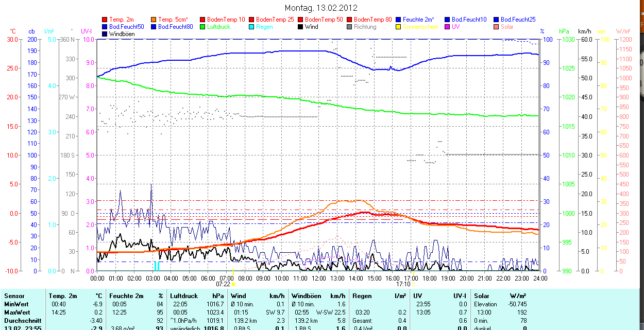Click the Windböen column header in table
This screenshot has height=330, width=644.
click(x=307, y=296)
